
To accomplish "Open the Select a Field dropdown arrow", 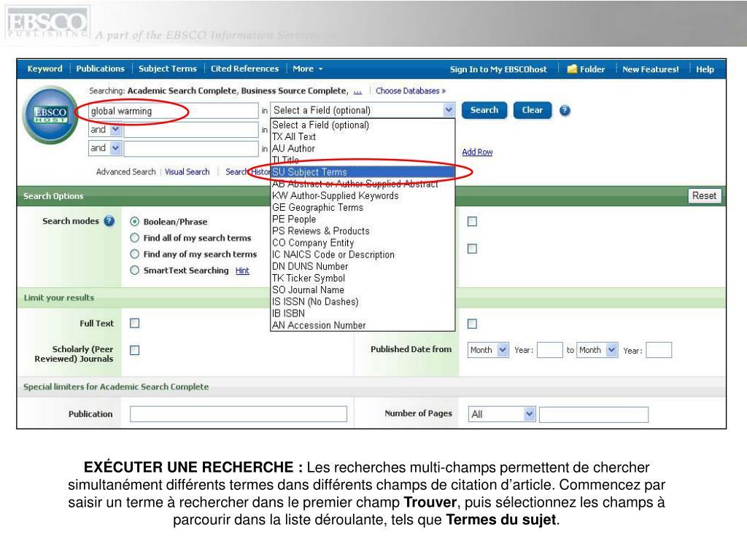I will [449, 110].
